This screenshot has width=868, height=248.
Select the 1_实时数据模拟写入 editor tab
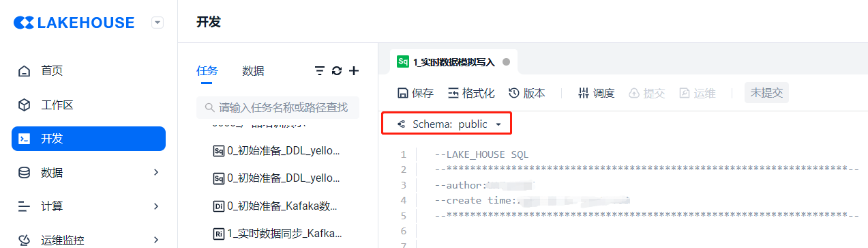pyautogui.click(x=453, y=61)
